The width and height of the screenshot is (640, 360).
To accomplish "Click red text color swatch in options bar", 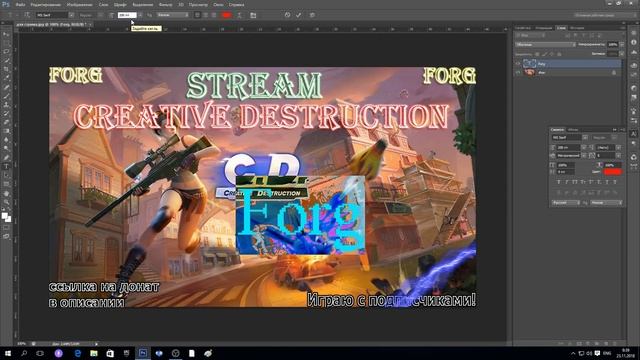I will click(x=227, y=15).
